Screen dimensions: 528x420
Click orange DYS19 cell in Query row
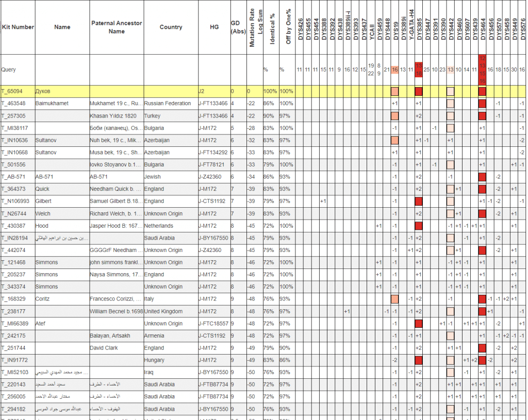tap(395, 70)
